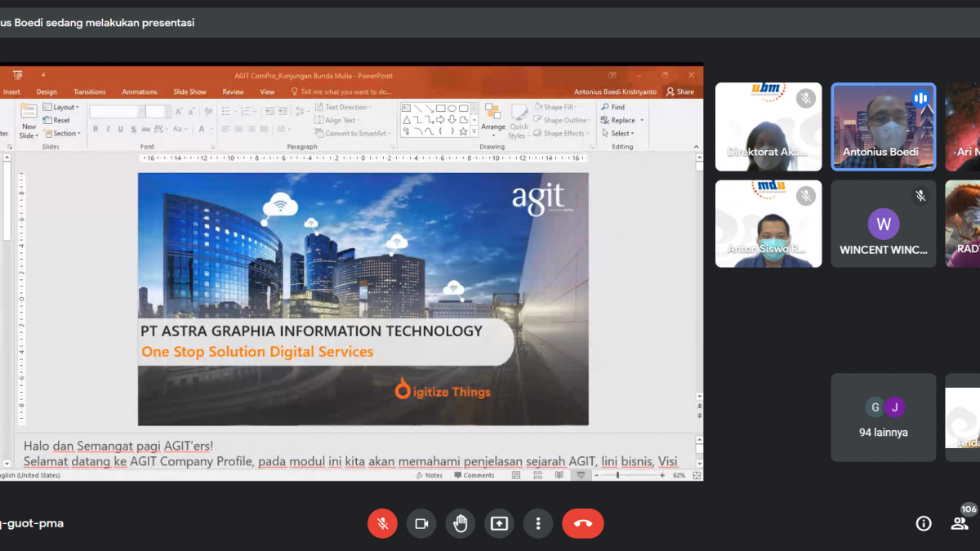Open the Shape Outline dropdown

[x=563, y=120]
